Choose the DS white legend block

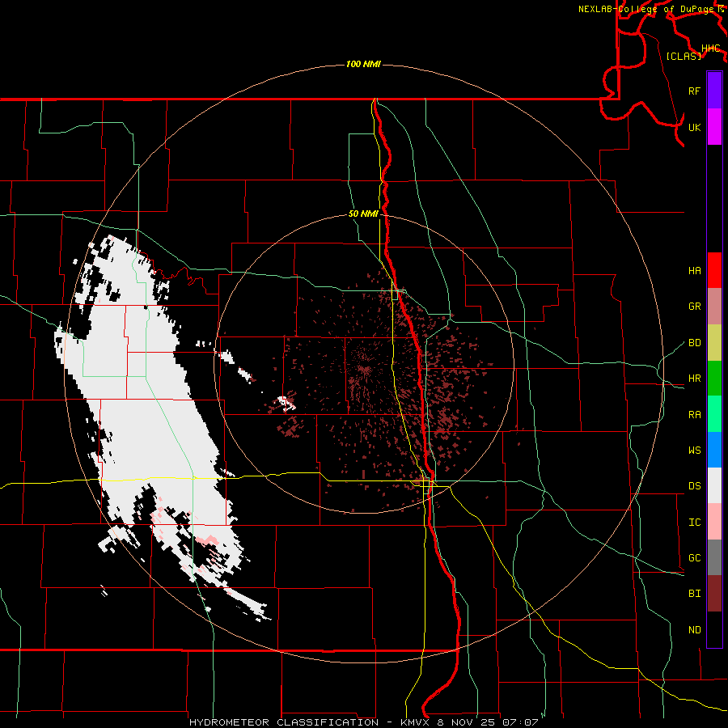pyautogui.click(x=714, y=485)
